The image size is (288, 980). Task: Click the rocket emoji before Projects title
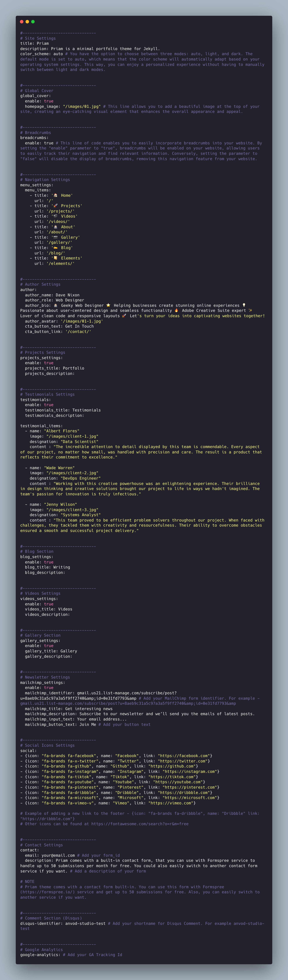55,206
